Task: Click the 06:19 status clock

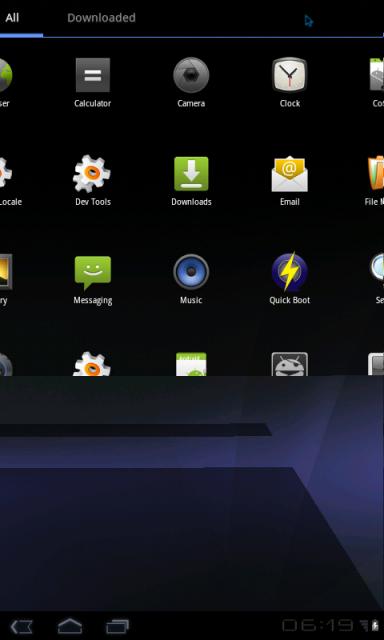Action: coord(317,625)
